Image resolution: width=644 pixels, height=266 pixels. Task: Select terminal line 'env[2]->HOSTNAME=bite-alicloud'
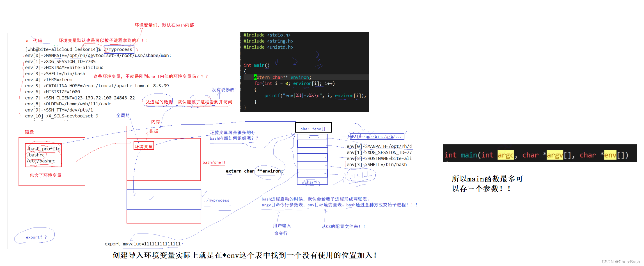(x=64, y=68)
